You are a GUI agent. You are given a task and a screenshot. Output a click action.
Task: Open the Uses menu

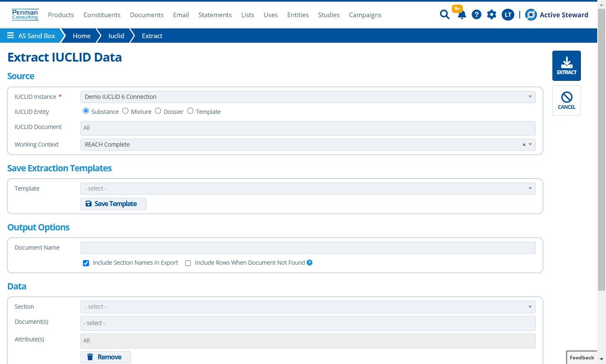click(271, 15)
